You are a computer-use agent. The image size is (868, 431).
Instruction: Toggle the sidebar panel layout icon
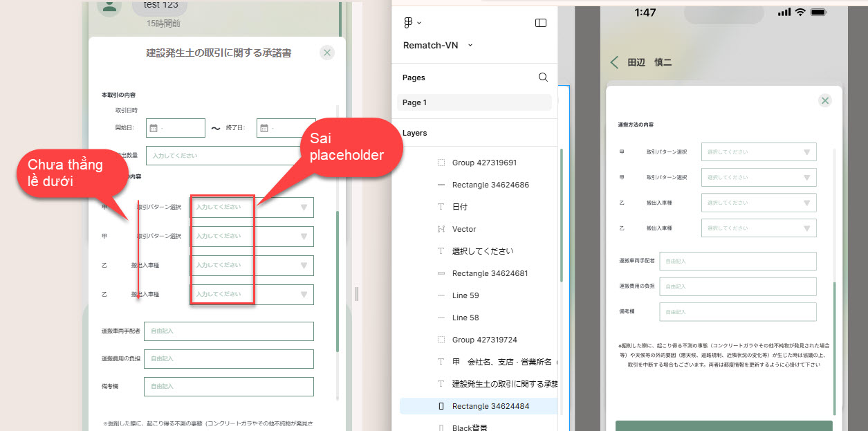click(x=541, y=23)
